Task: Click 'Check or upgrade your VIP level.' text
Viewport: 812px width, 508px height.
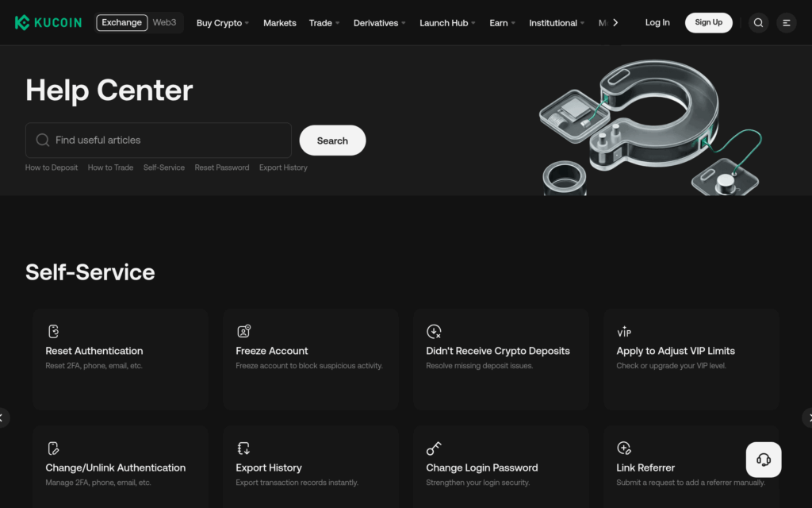Action: point(671,365)
